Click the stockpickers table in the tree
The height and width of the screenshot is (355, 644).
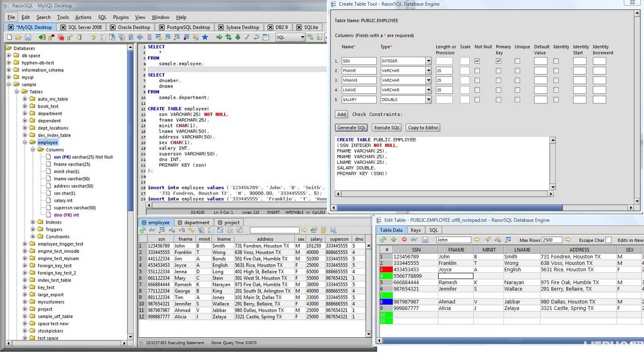(x=50, y=331)
